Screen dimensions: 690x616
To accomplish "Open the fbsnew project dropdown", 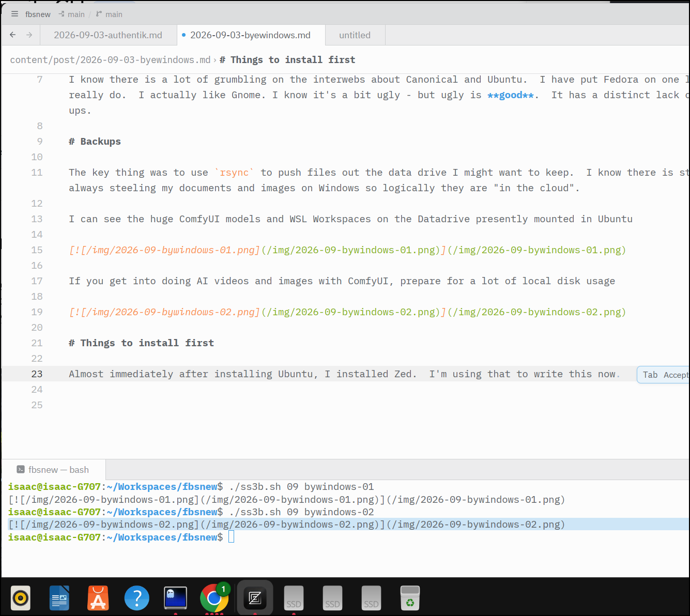I will (x=38, y=14).
